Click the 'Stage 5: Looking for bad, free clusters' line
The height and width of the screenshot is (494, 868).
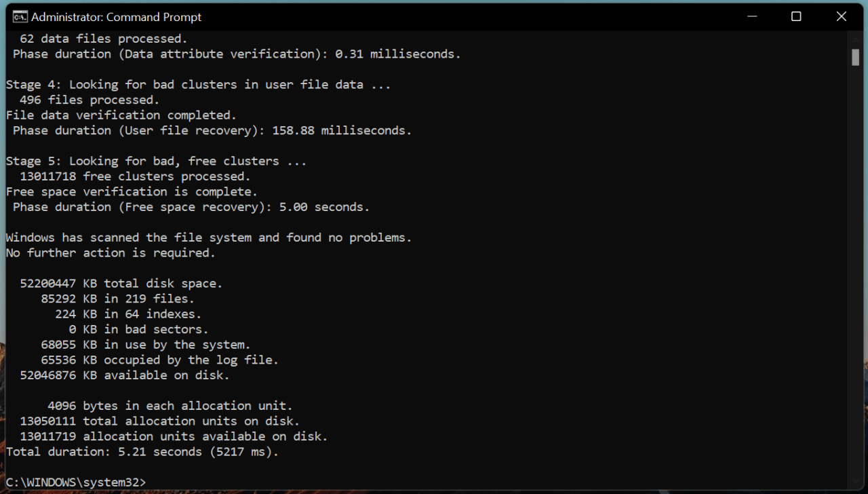156,161
